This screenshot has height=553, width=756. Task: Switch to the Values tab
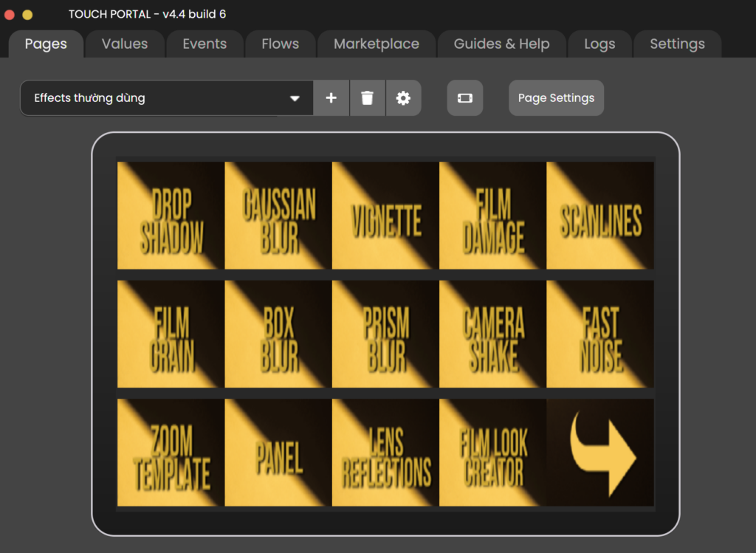click(124, 44)
